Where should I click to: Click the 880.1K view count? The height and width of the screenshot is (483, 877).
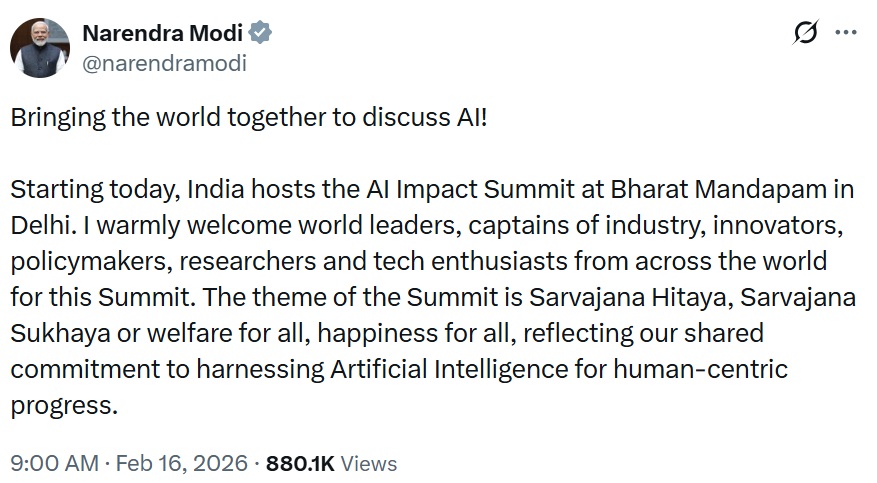(301, 464)
